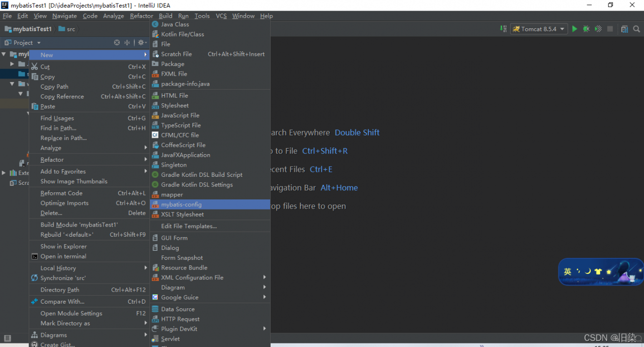The height and width of the screenshot is (347, 644).
Task: Click the Java Class icon
Action: coord(155,24)
